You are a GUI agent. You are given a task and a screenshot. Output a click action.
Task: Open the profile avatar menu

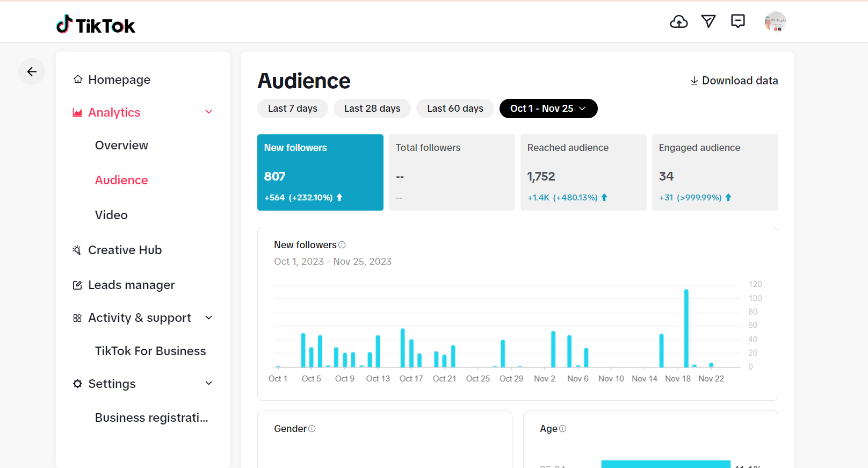click(x=775, y=22)
